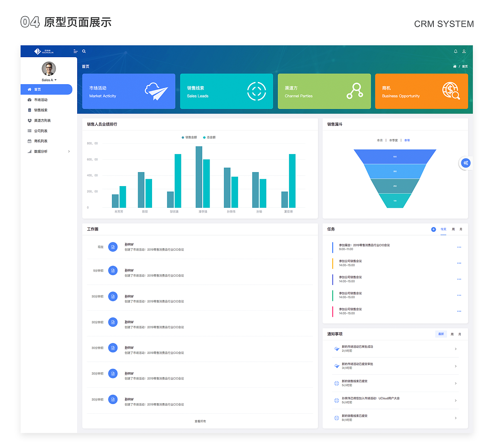Open the 渠道方 Channel Parties card

pos(324,91)
